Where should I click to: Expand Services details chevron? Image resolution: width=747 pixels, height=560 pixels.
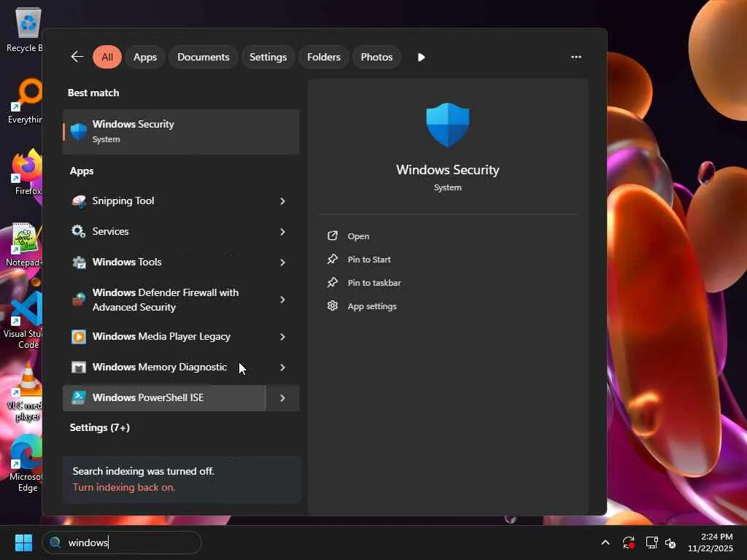click(x=282, y=231)
